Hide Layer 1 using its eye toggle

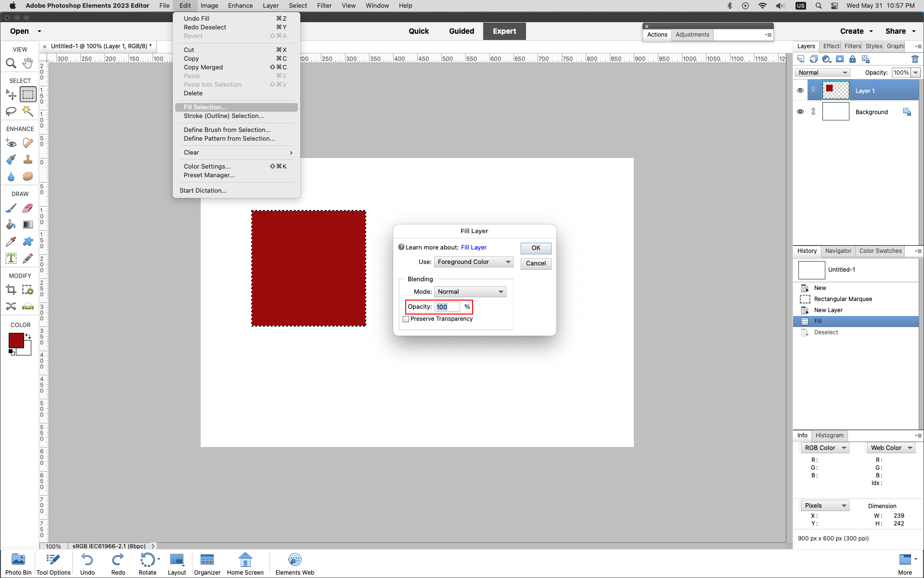click(800, 90)
